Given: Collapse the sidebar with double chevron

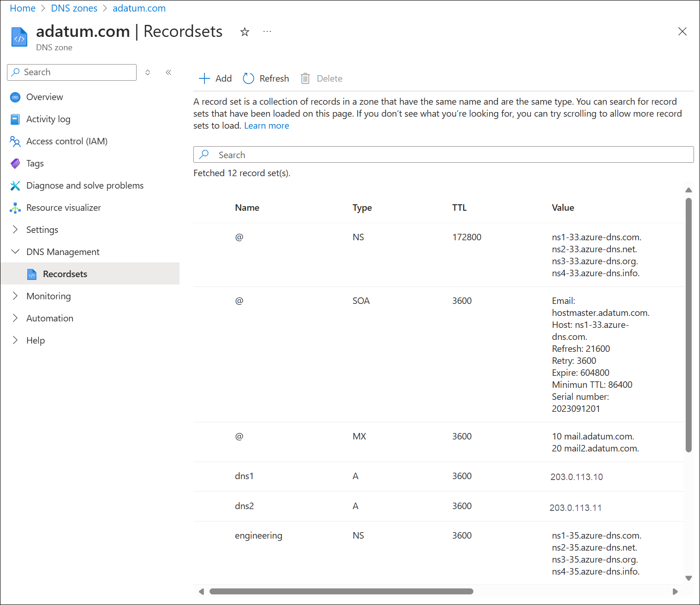Looking at the screenshot, I should (168, 72).
